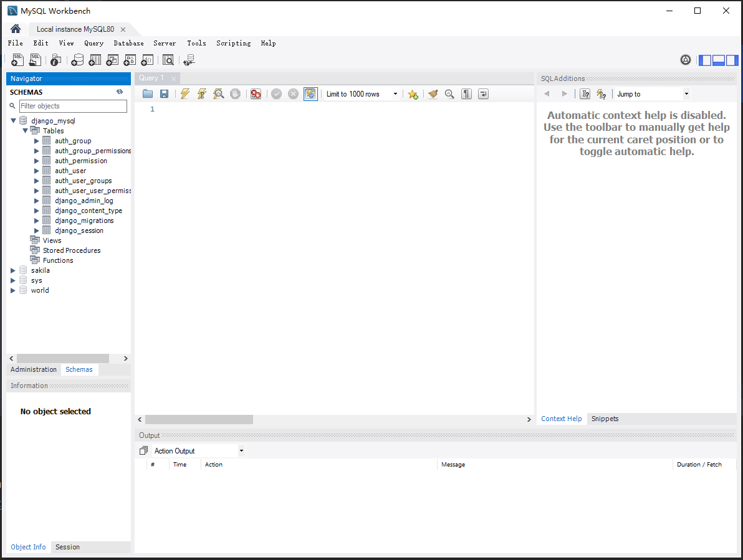Open the object inspector icon
743x560 pixels.
(x=56, y=60)
